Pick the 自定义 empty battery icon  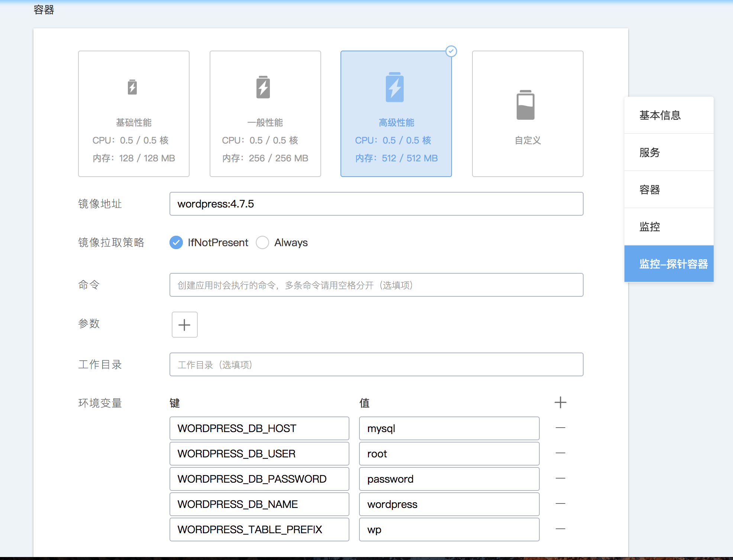(526, 105)
